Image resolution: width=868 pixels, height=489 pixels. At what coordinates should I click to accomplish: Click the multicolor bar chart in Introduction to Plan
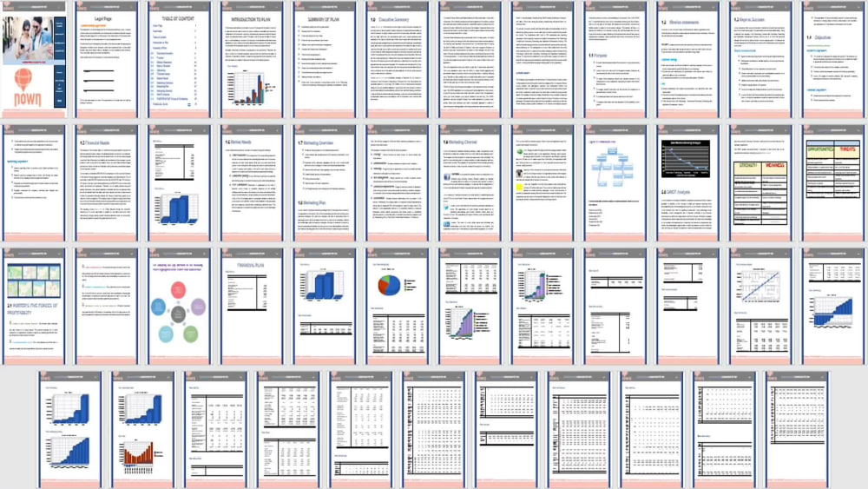tap(251, 88)
